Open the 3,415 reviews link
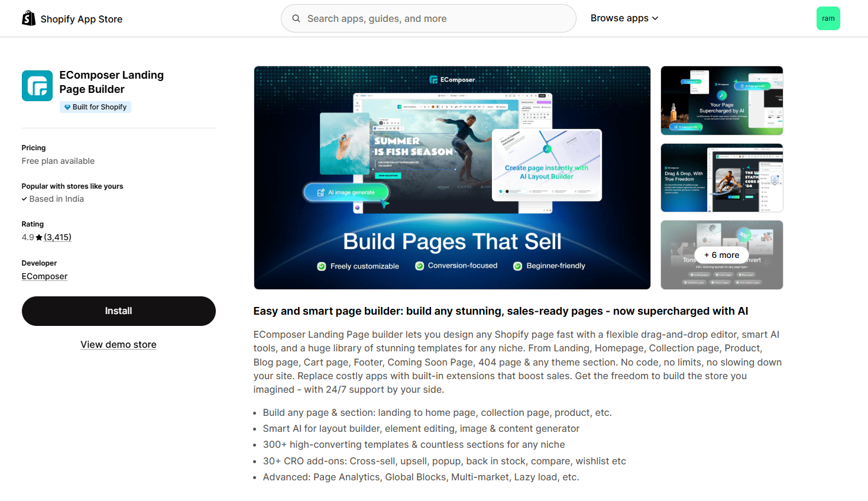 click(58, 237)
